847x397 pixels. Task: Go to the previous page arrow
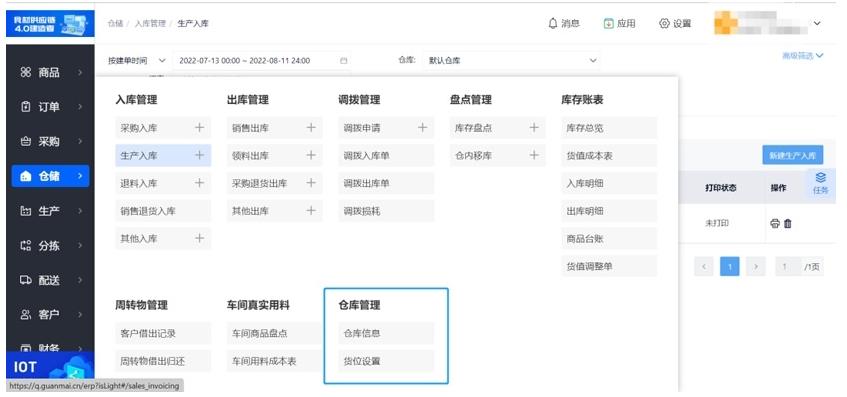703,266
